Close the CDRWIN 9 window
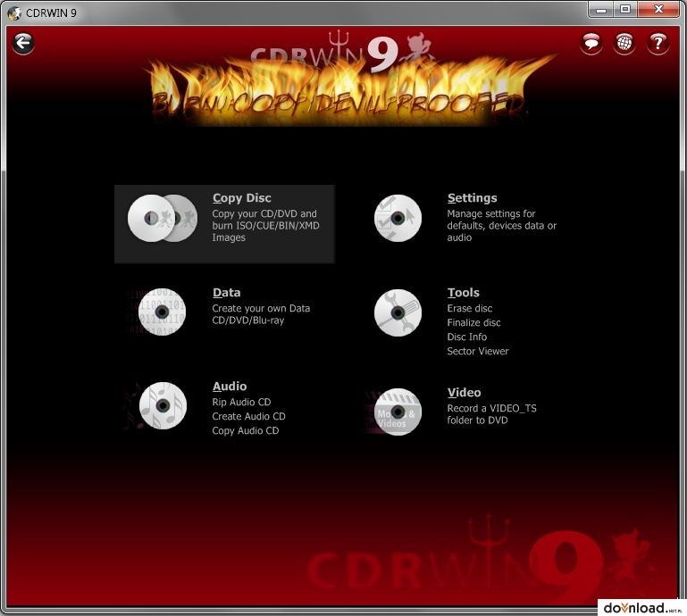The height and width of the screenshot is (616, 687). [x=658, y=10]
